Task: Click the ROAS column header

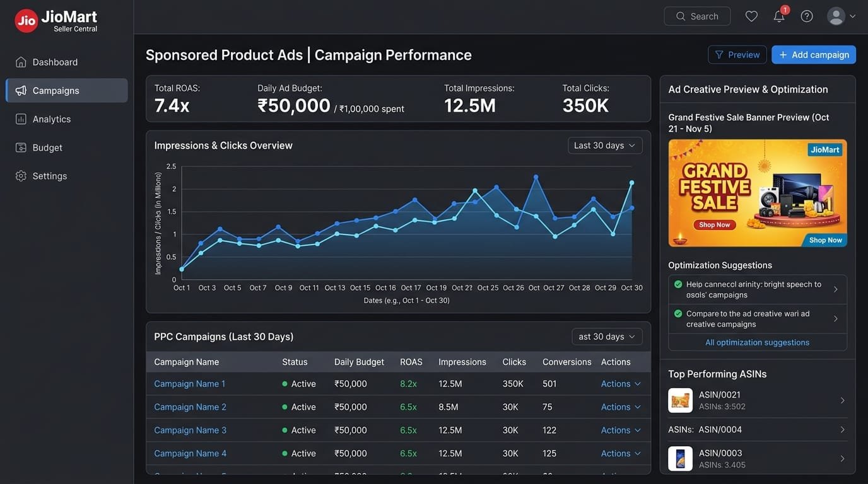Action: (411, 362)
